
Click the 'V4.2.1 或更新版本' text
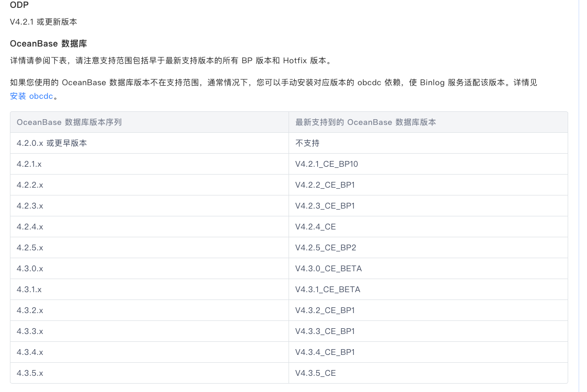click(x=43, y=22)
